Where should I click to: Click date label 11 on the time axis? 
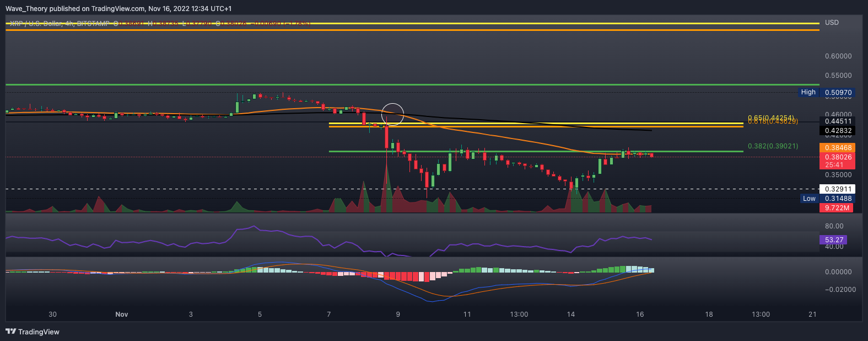[467, 315]
